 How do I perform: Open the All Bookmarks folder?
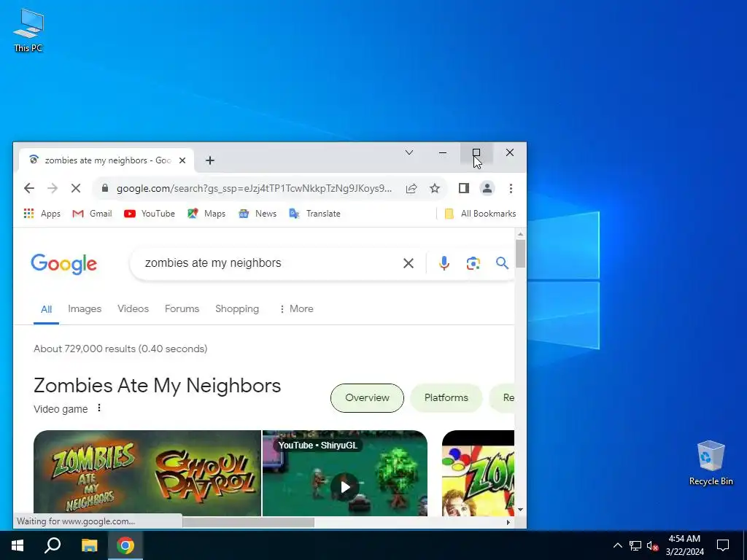coord(480,214)
